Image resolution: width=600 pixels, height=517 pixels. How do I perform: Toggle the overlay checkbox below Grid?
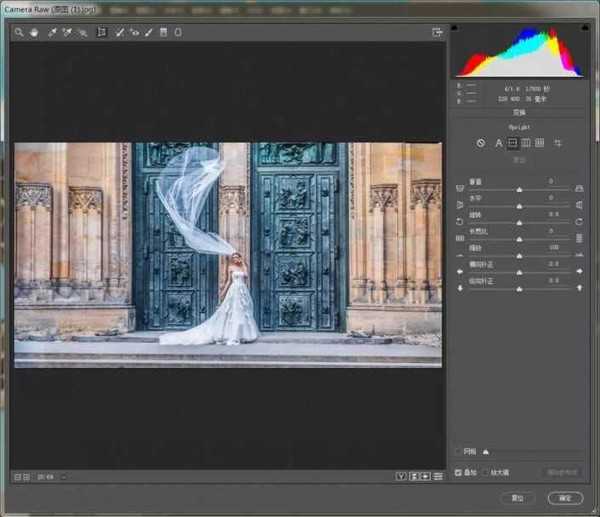coord(459,472)
